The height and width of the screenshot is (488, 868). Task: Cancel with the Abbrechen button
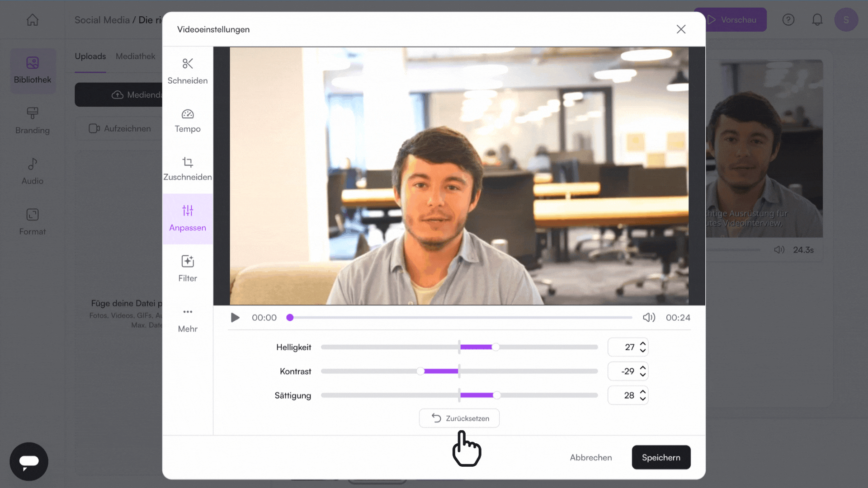click(x=590, y=457)
